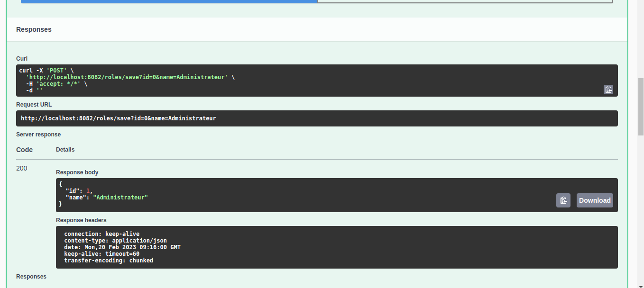Click the Download response body button
644x288 pixels.
pos(594,200)
